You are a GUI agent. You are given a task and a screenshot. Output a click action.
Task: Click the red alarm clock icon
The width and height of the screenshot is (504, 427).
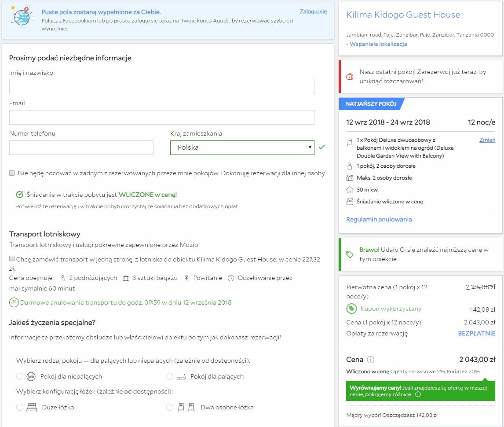[350, 77]
